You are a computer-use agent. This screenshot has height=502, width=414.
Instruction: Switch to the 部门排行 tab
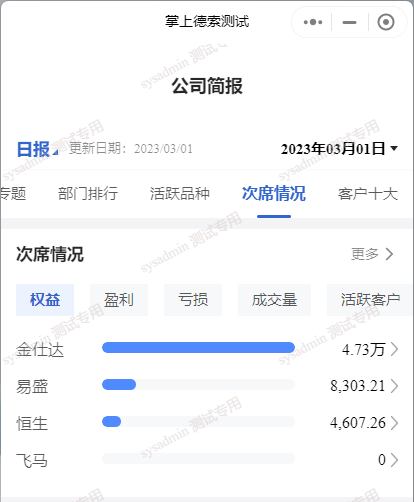pos(88,194)
